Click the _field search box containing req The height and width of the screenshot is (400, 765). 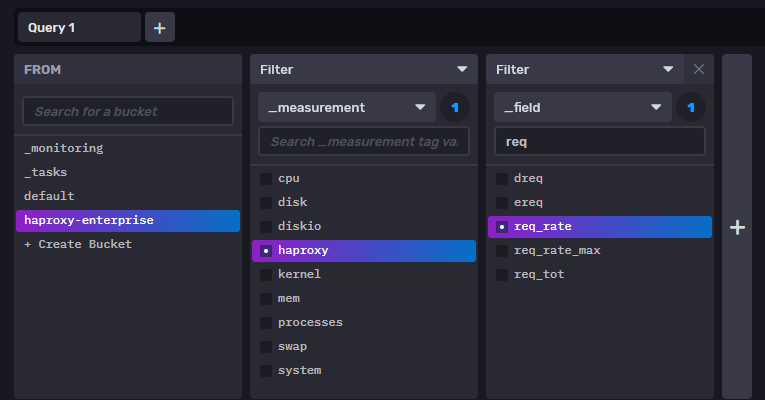[x=600, y=141]
